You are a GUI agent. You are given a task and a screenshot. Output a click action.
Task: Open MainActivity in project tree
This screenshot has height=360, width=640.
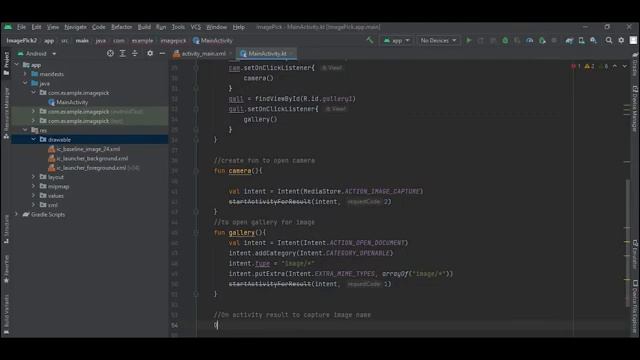[x=68, y=102]
